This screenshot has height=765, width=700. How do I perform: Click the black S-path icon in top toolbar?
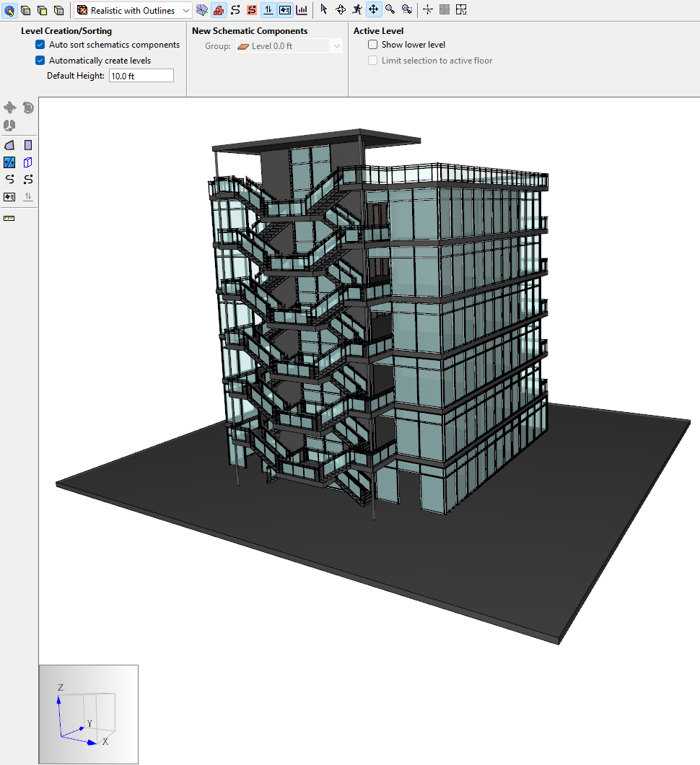click(x=235, y=10)
